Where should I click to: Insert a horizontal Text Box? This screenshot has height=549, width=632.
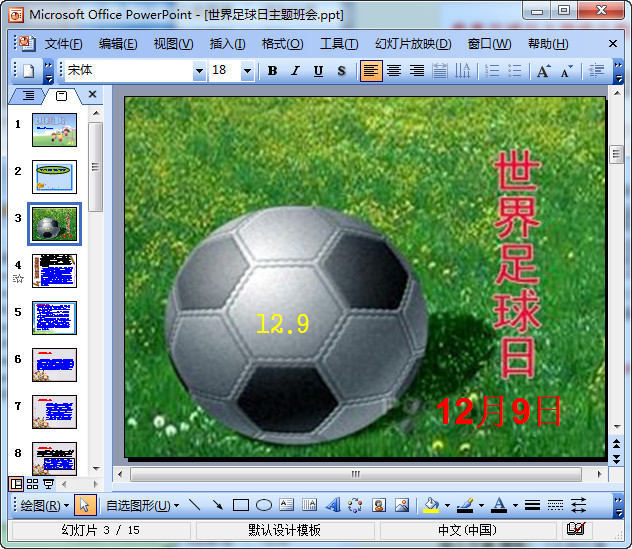pos(287,505)
